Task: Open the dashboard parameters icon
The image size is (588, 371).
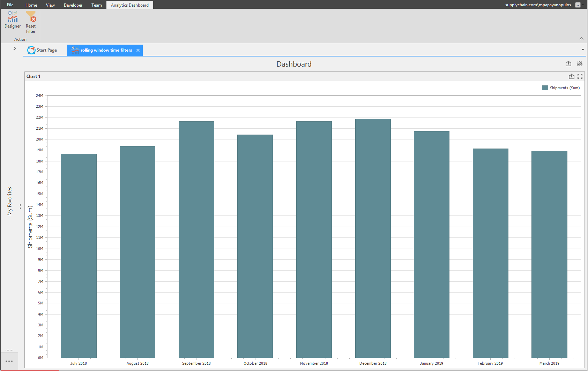Action: [580, 63]
